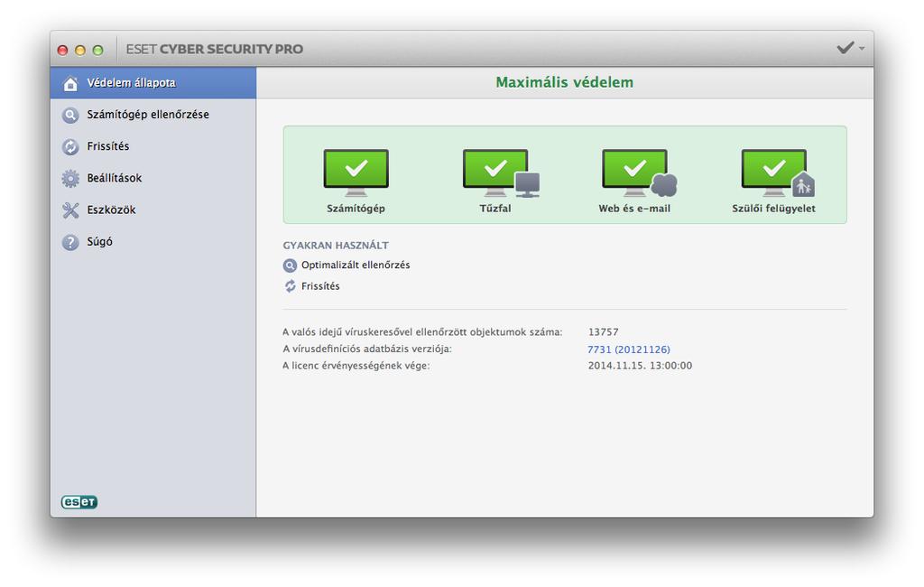This screenshot has width=924, height=587.
Task: Click the Frissítés link under Gyakran használt
Action: (x=320, y=286)
